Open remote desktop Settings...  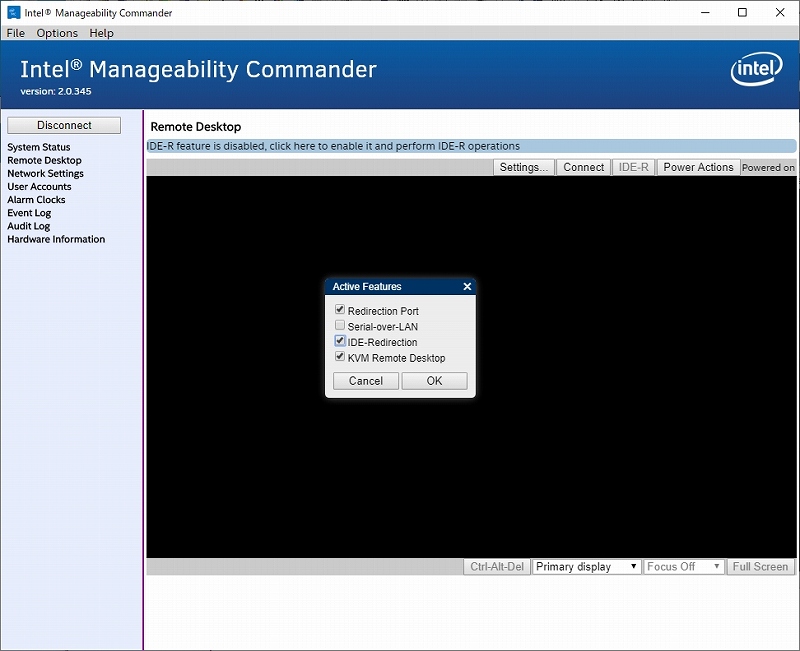(523, 167)
